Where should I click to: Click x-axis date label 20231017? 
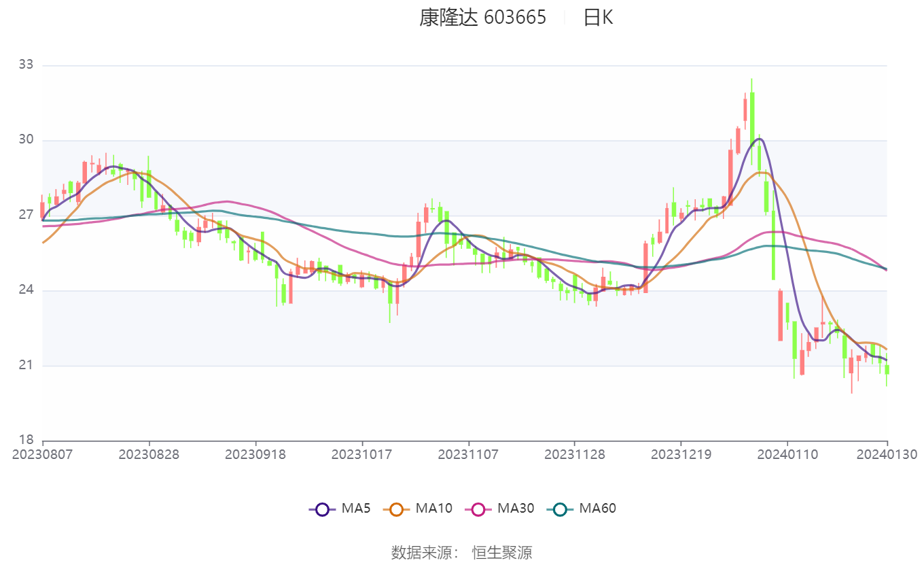click(361, 454)
